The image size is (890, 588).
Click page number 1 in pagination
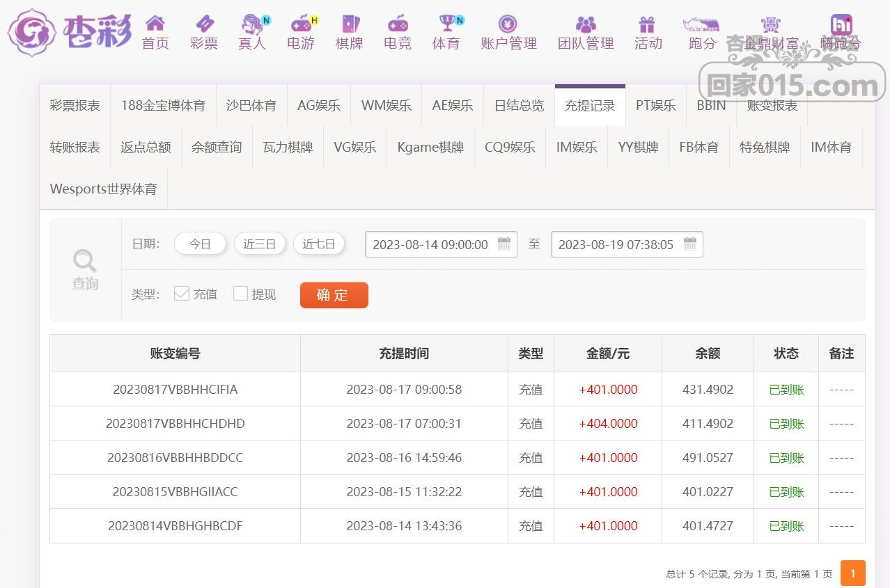(x=853, y=573)
